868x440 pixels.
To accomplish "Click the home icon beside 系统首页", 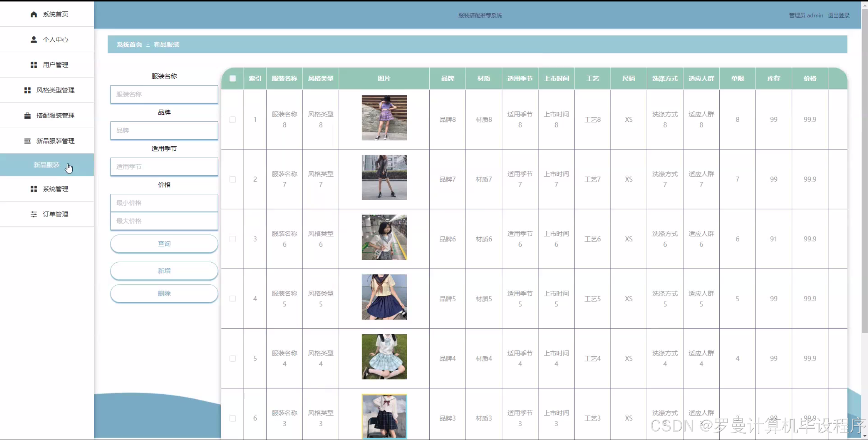I will (x=34, y=14).
